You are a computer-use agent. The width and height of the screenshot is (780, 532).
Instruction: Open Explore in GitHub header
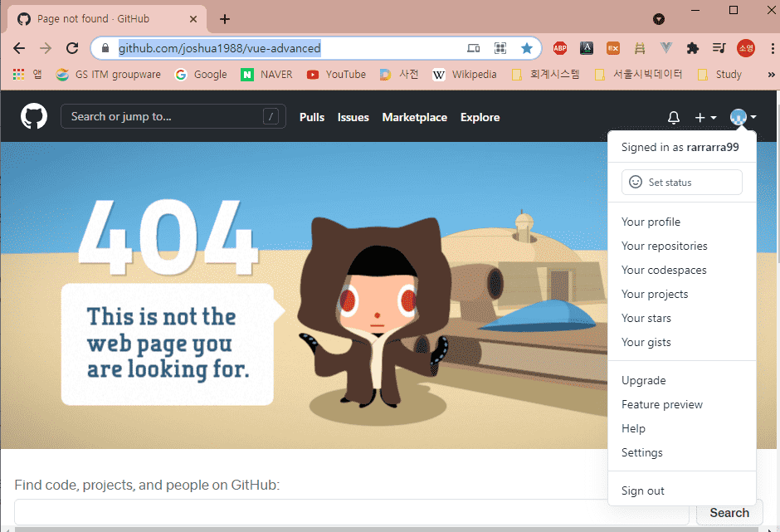tap(480, 118)
